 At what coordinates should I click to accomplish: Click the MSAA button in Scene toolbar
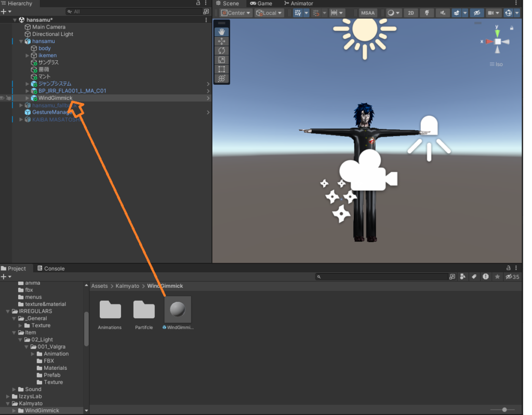coord(368,13)
